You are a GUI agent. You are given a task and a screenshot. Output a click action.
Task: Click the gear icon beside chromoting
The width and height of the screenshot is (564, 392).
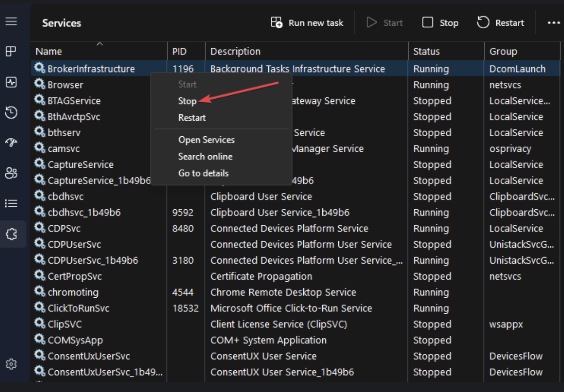click(x=40, y=292)
